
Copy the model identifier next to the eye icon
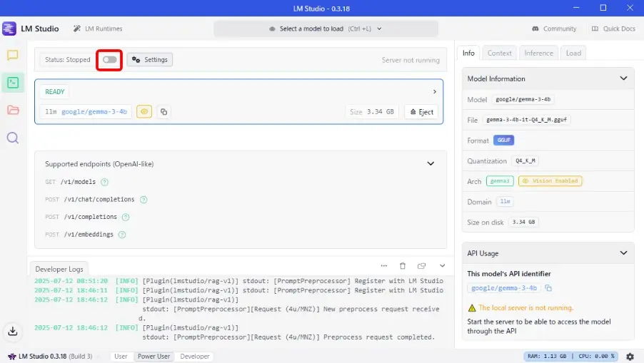(164, 111)
